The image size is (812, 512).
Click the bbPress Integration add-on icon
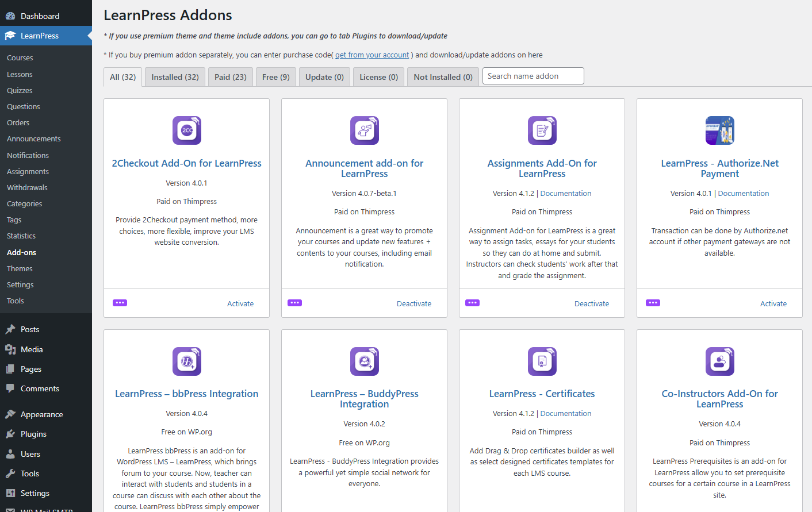tap(187, 361)
